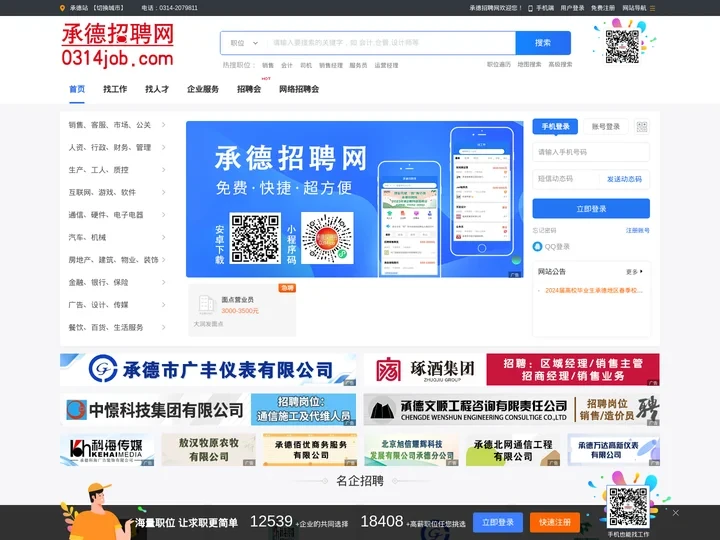Image resolution: width=720 pixels, height=540 pixels.
Task: Open 地图搜索 link
Action: 529,65
